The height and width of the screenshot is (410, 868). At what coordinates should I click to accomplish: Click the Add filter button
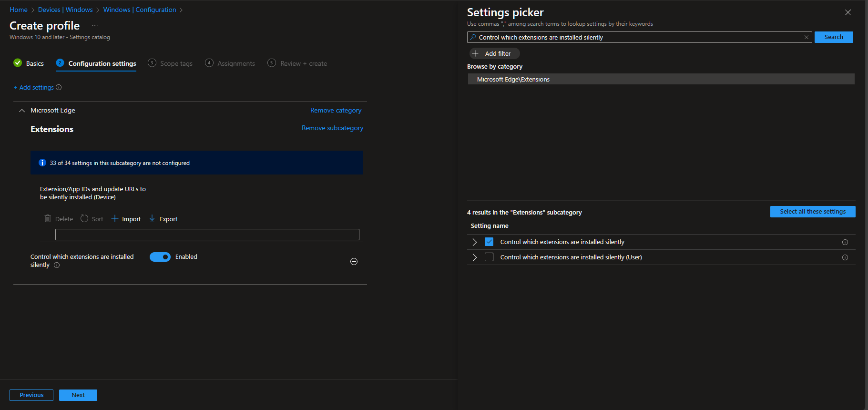pyautogui.click(x=494, y=53)
